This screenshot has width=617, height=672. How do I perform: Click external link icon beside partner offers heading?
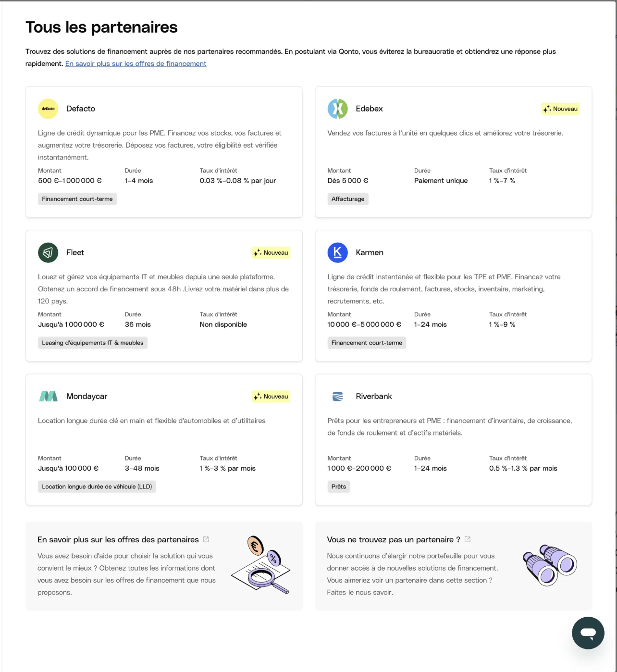pos(206,539)
